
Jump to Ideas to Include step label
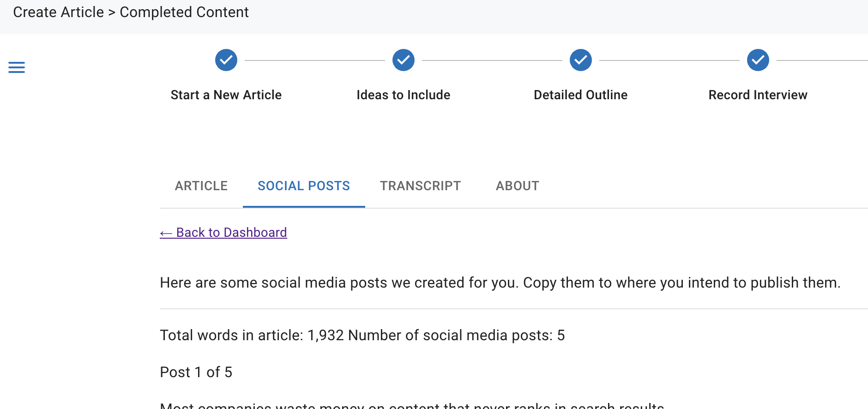[x=404, y=95]
